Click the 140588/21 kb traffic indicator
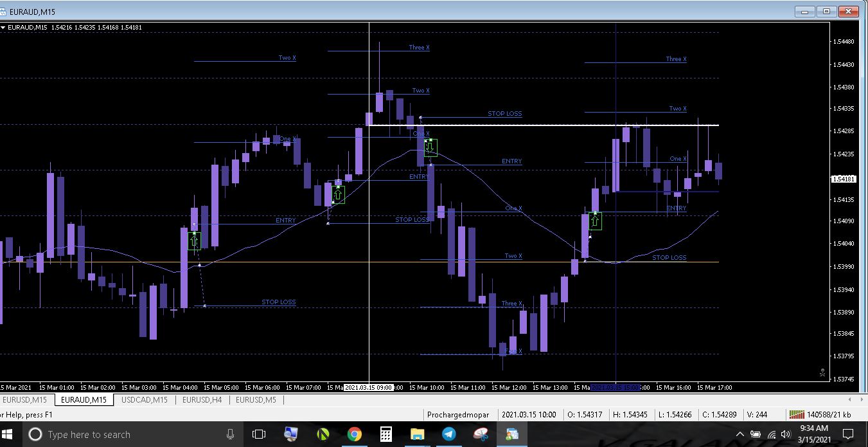868x447 pixels. [x=829, y=415]
